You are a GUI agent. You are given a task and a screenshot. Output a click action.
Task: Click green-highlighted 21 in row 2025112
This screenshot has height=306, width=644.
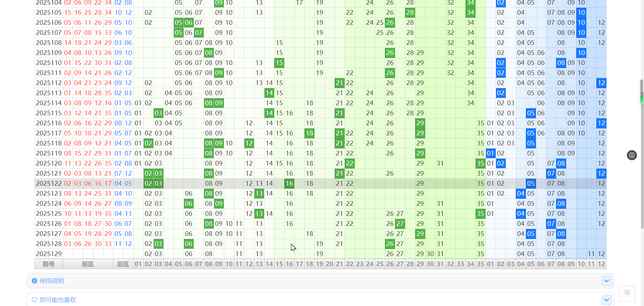tap(340, 83)
